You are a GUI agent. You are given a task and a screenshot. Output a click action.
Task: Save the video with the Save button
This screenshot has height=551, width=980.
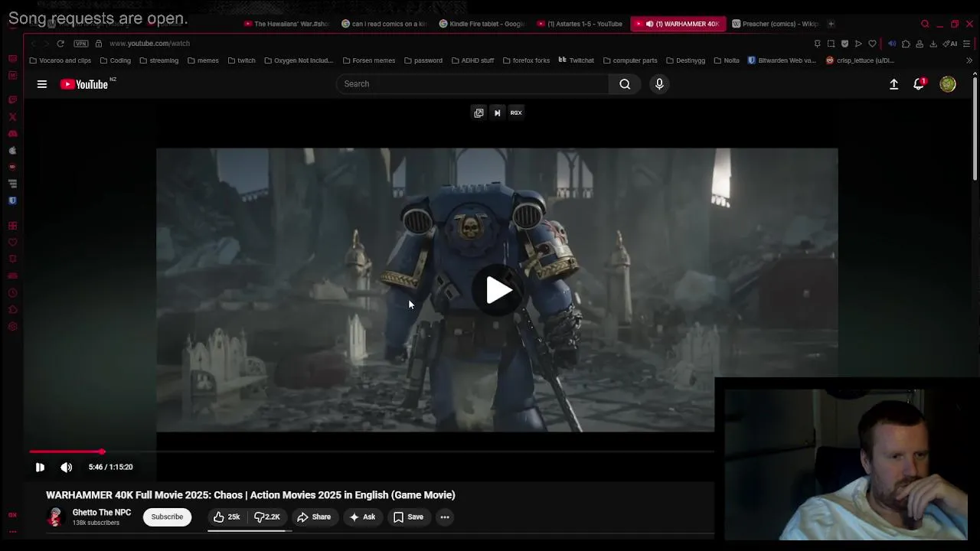(408, 517)
